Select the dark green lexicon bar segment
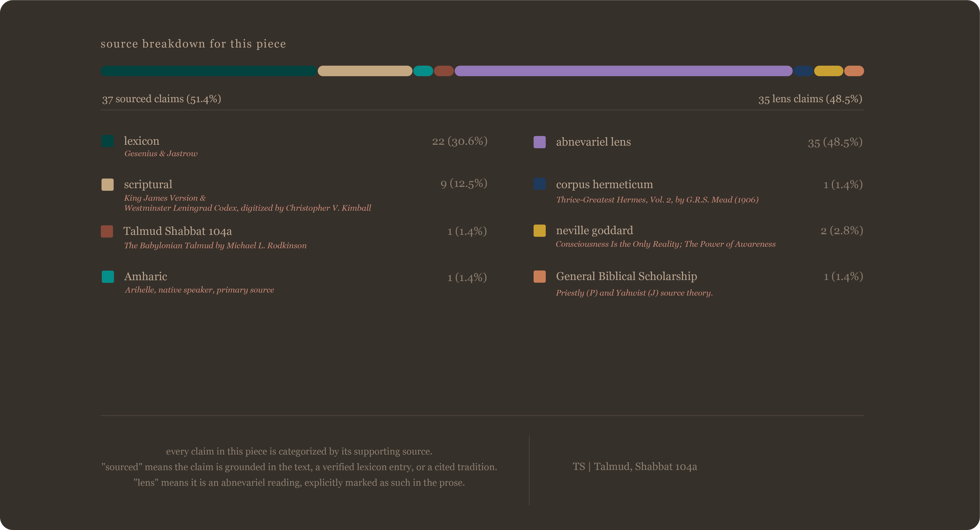The width and height of the screenshot is (980, 530). click(209, 71)
